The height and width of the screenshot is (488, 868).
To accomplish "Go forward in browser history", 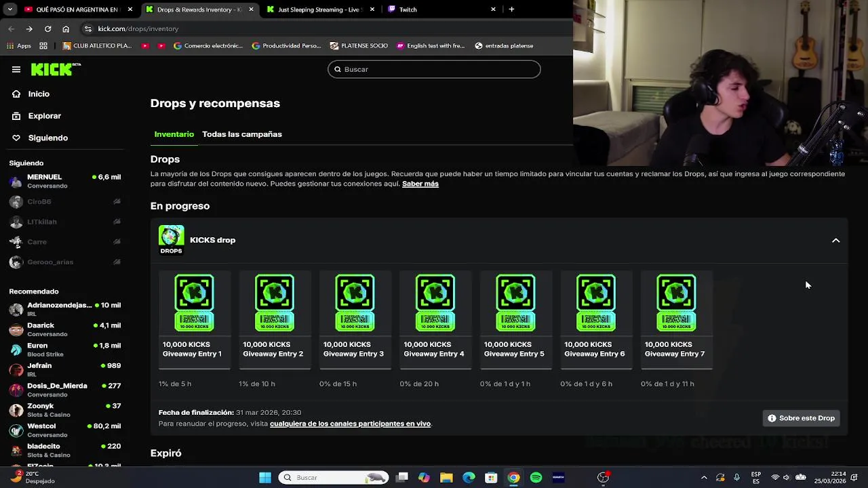I will tap(29, 28).
